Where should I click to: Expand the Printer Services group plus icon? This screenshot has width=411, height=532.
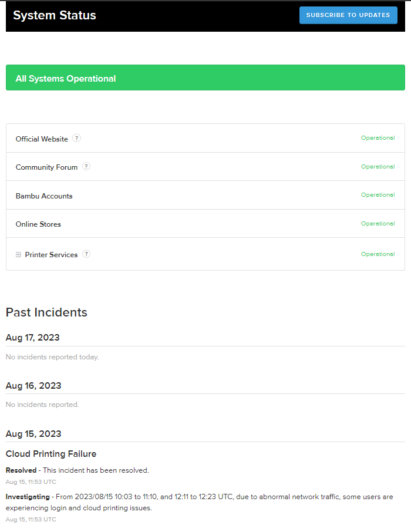pos(18,255)
